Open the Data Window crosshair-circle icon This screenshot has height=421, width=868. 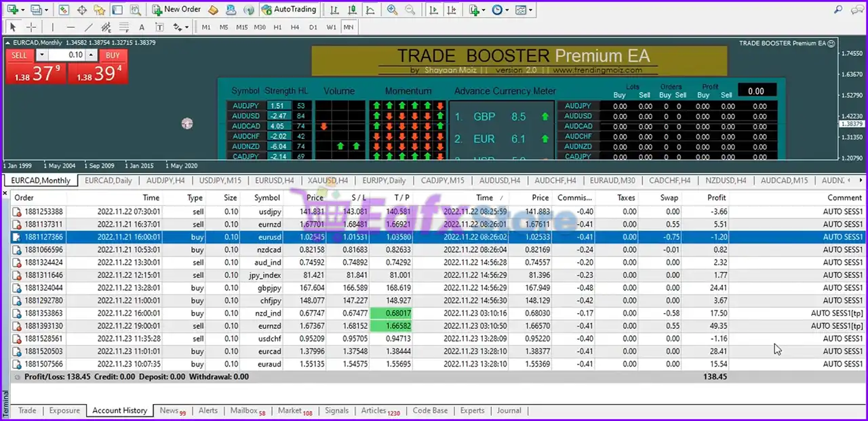[82, 10]
